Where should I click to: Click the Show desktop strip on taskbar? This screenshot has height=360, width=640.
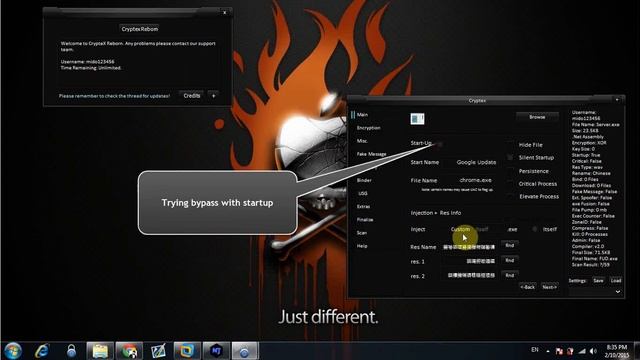pyautogui.click(x=636, y=351)
